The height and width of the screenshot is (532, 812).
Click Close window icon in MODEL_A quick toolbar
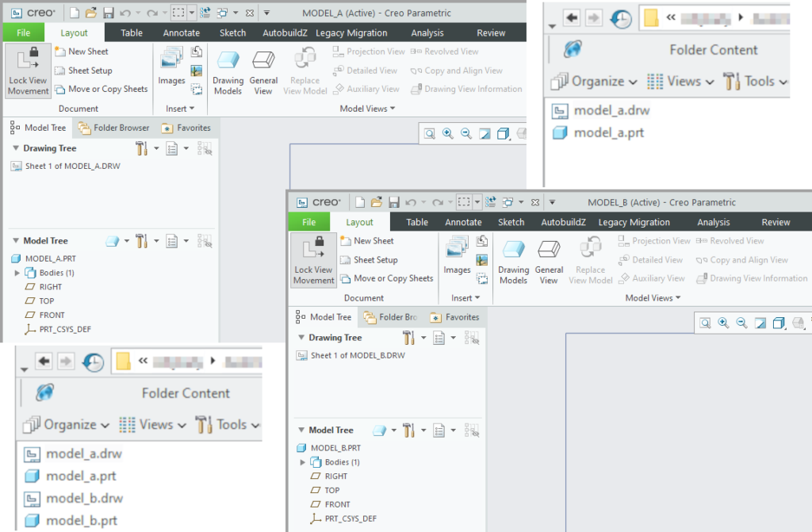tap(250, 13)
